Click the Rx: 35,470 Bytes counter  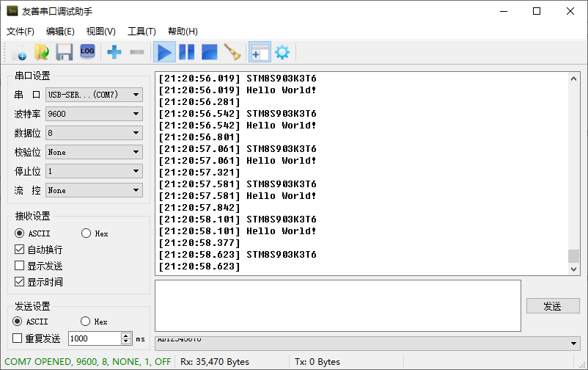(215, 361)
